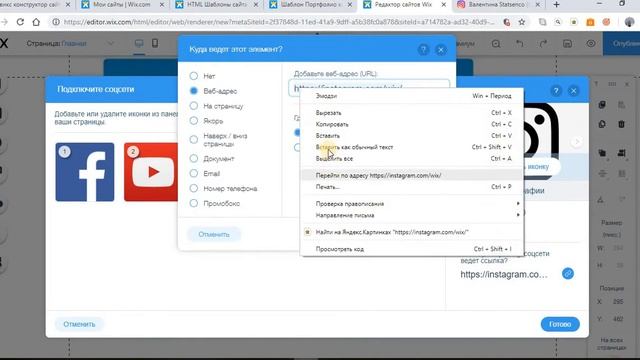Click the URL input field in link dialog
Viewport: 640px width, 360px height.
point(369,87)
